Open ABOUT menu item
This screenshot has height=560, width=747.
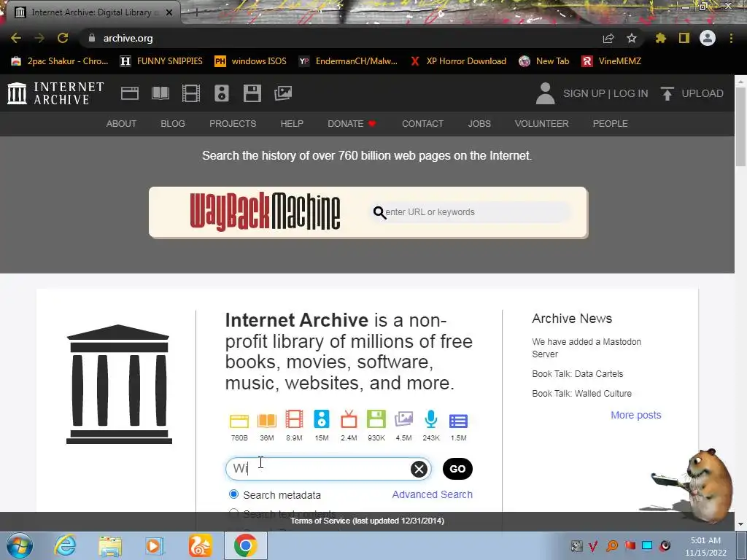click(121, 124)
